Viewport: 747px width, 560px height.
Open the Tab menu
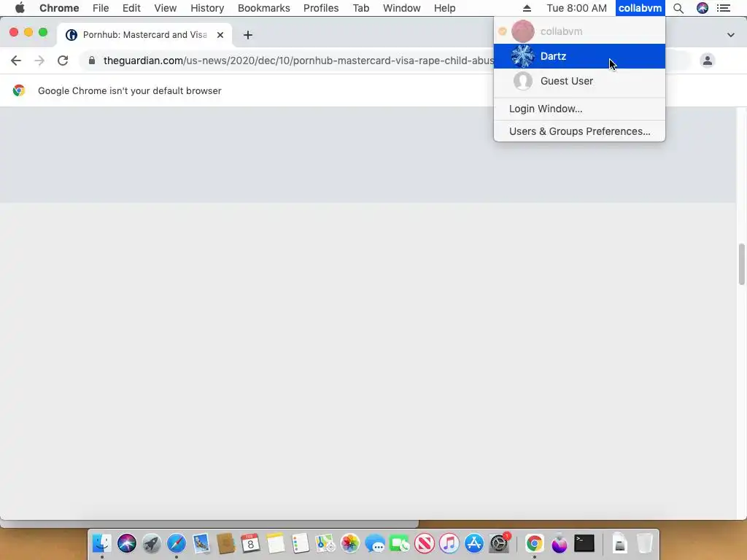pos(360,8)
